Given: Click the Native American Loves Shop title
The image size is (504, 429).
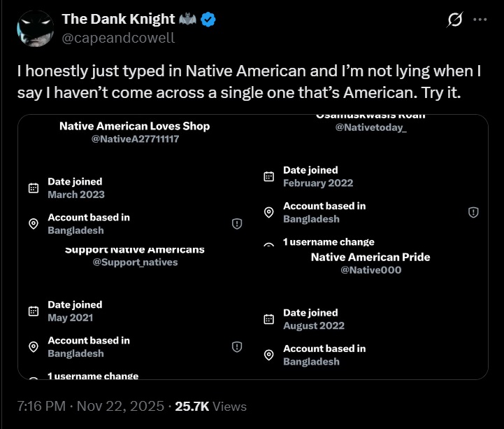Looking at the screenshot, I should (x=135, y=127).
